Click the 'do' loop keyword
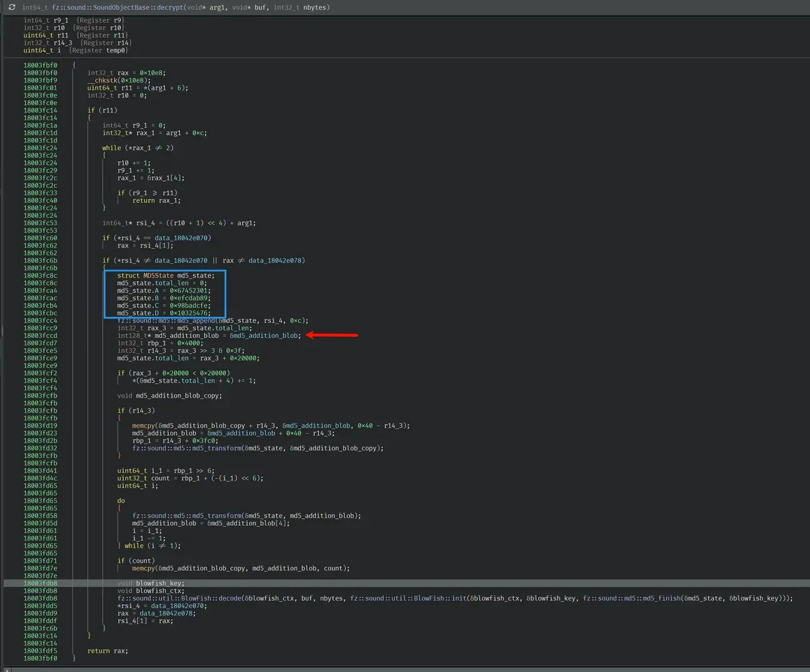Viewport: 810px width, 672px height. tap(121, 501)
